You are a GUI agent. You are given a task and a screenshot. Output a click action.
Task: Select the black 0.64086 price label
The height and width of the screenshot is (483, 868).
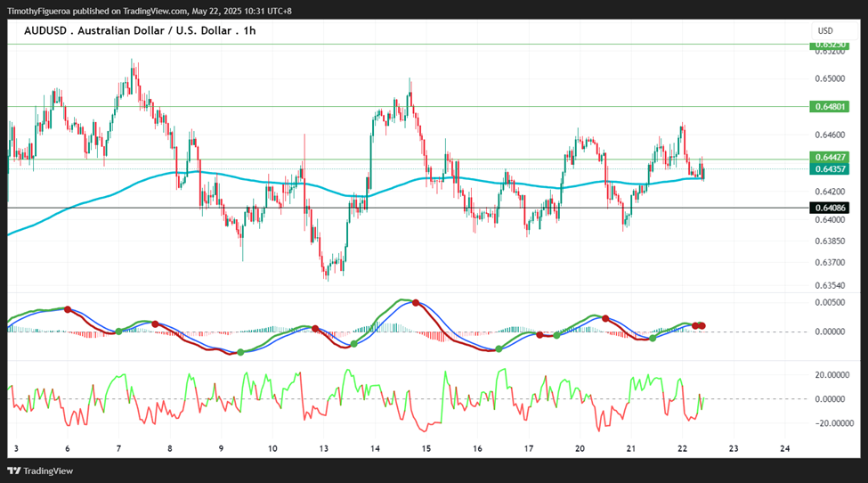tap(829, 208)
